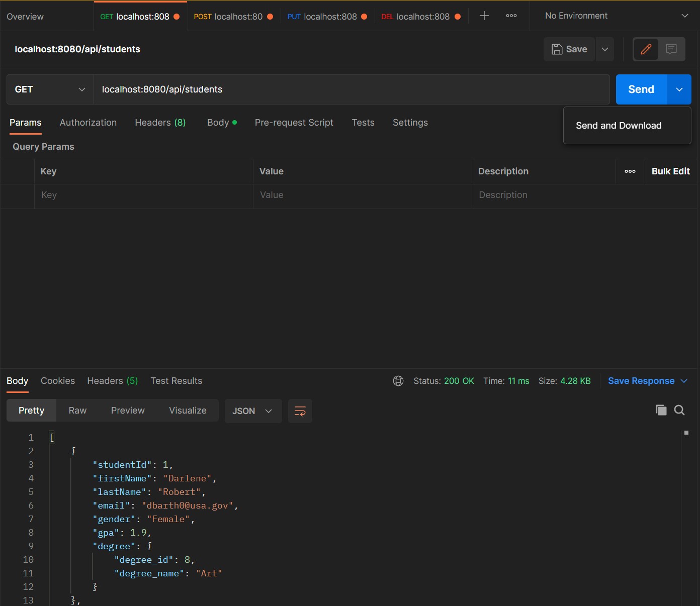
Task: Click the pencil edit mode icon
Action: pos(646,49)
